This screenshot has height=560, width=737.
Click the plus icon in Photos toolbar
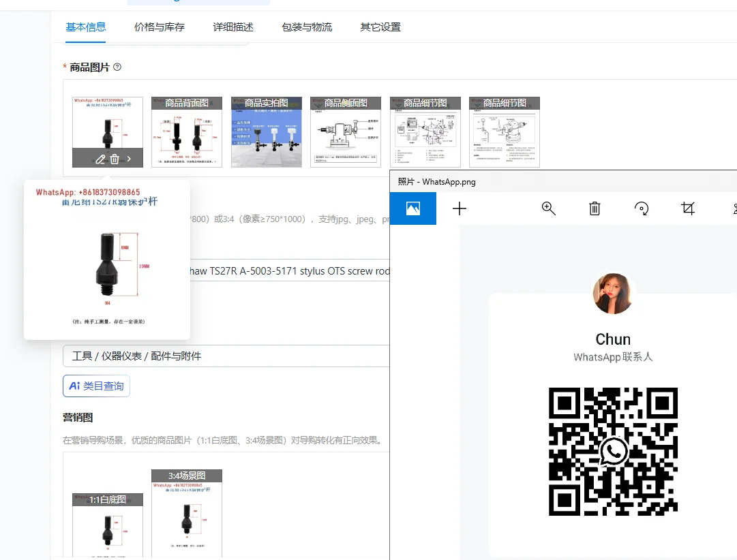(460, 208)
